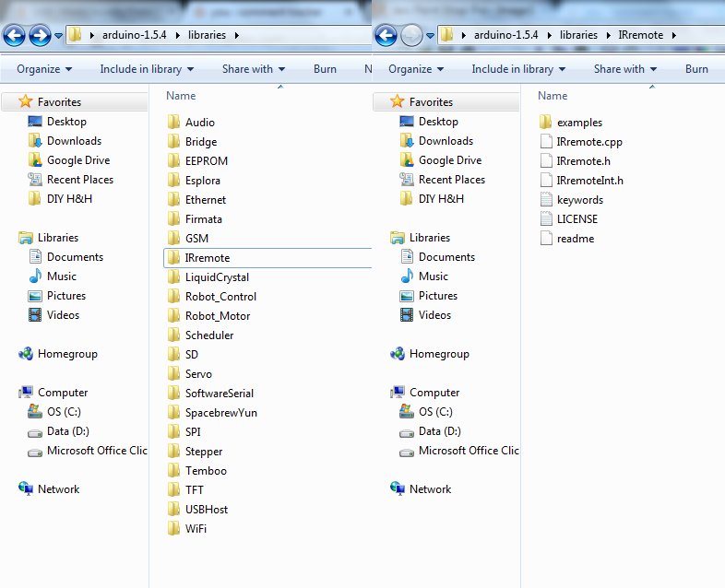Select the keywords text file icon

click(x=546, y=200)
